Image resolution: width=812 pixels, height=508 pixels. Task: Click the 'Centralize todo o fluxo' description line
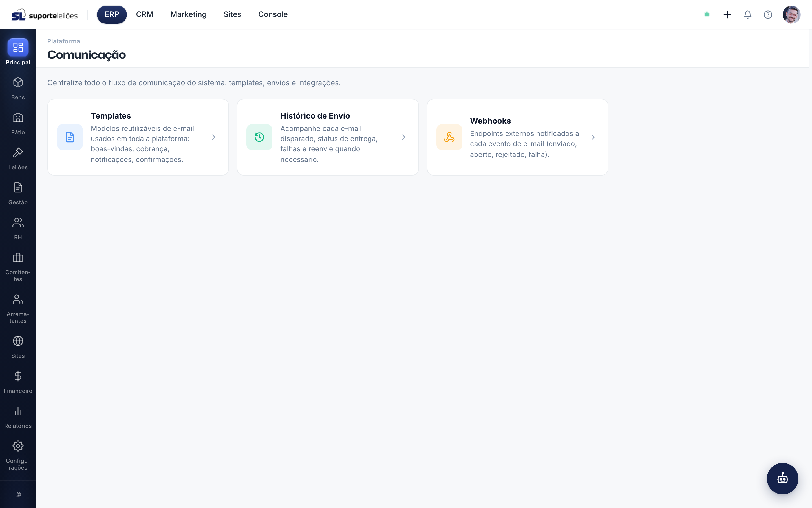194,83
